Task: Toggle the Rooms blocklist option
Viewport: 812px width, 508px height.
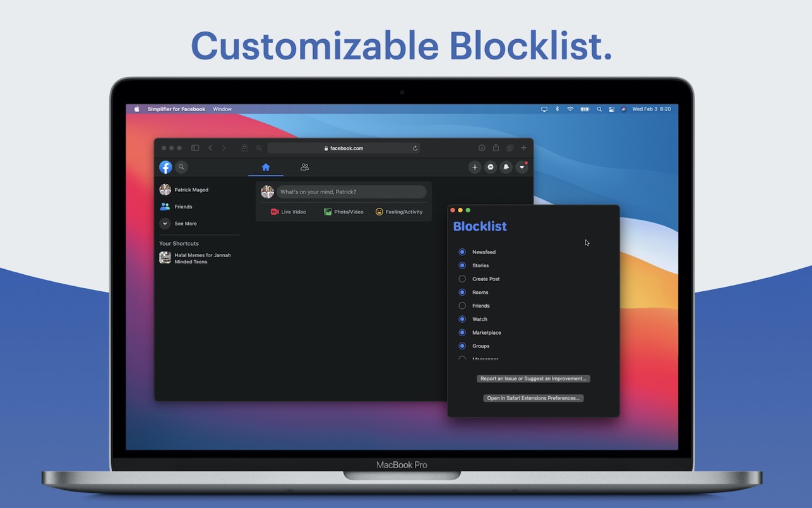Action: tap(462, 292)
